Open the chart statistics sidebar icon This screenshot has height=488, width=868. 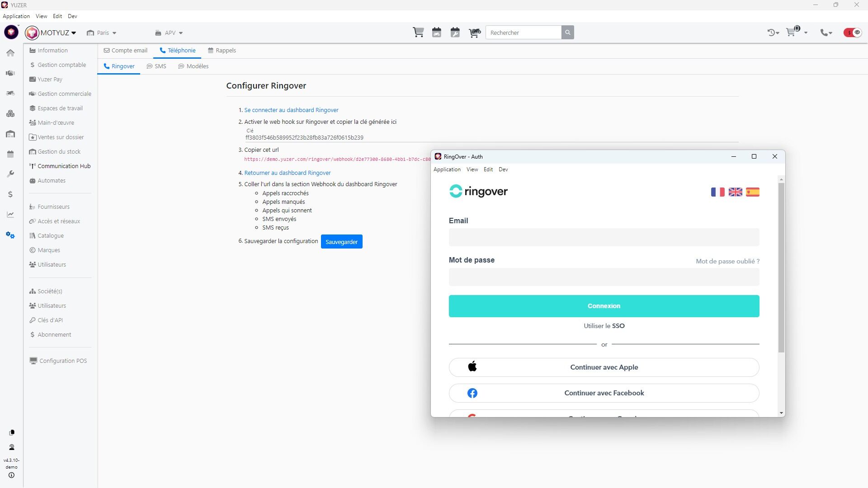(x=10, y=215)
